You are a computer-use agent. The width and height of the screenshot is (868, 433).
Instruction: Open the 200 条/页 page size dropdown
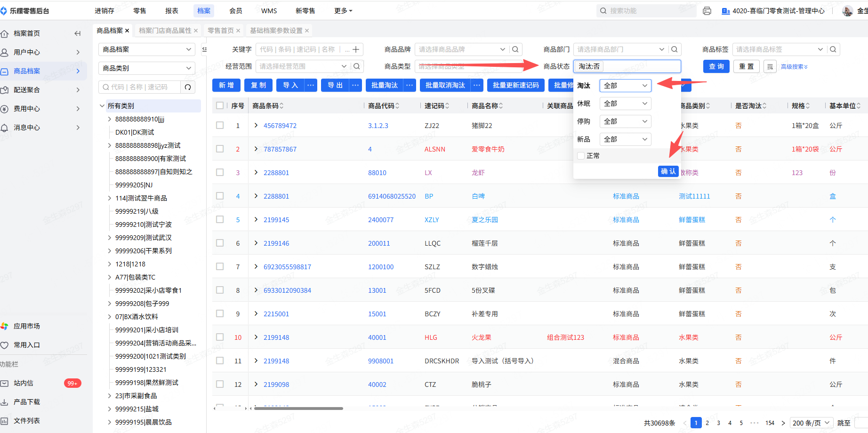[x=811, y=423]
